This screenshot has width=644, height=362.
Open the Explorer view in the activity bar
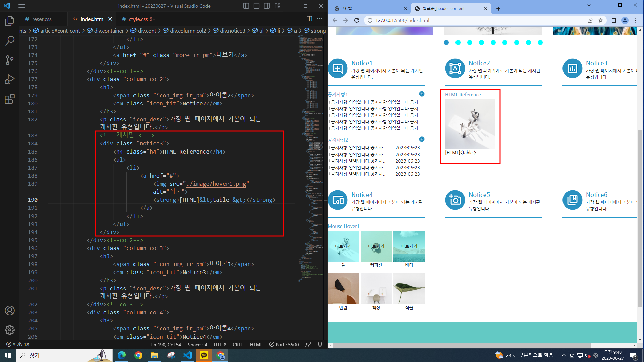10,21
